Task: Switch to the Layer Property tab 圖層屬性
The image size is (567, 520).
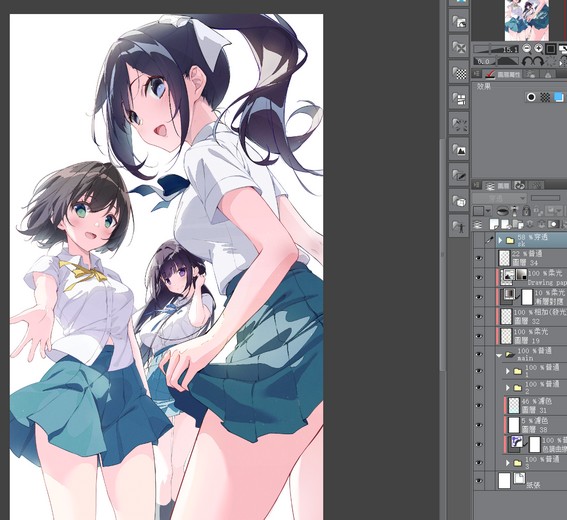Action: 503,74
